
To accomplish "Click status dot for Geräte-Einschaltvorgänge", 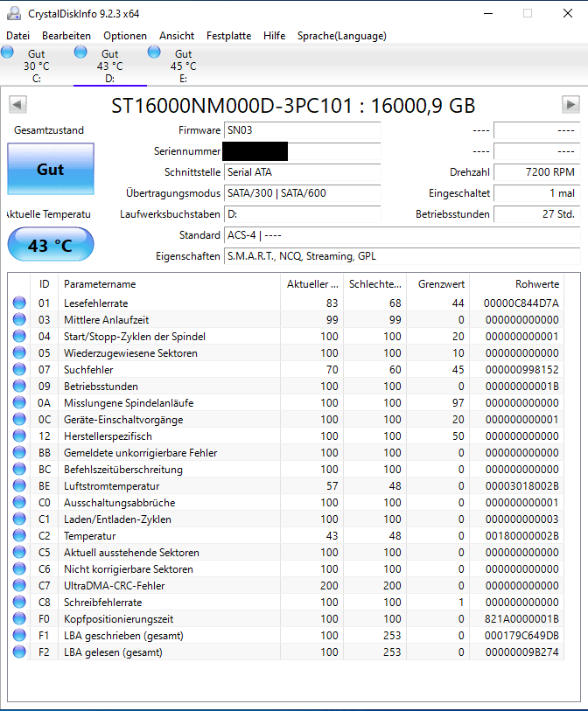I will (19, 420).
